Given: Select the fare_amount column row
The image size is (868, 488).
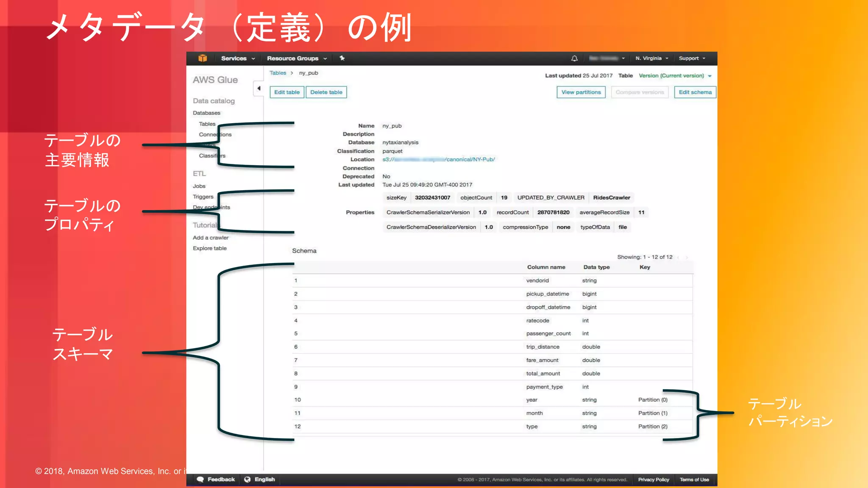Looking at the screenshot, I should click(x=492, y=360).
